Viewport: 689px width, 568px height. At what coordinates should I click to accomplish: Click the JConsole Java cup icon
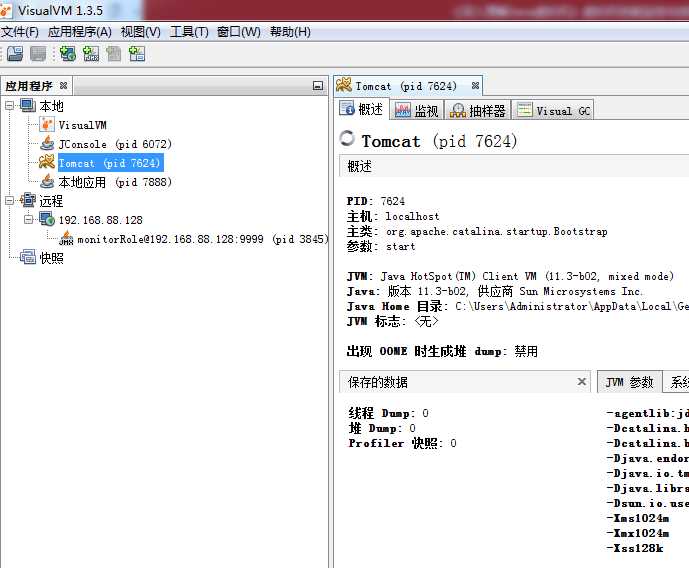click(47, 144)
